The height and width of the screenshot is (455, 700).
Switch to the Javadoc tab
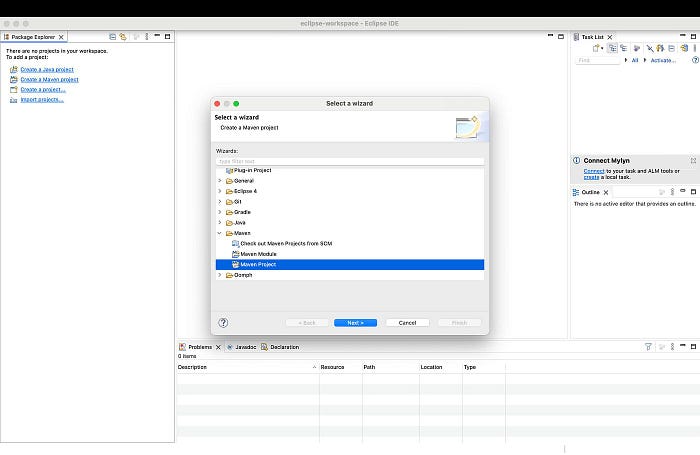[x=242, y=347]
